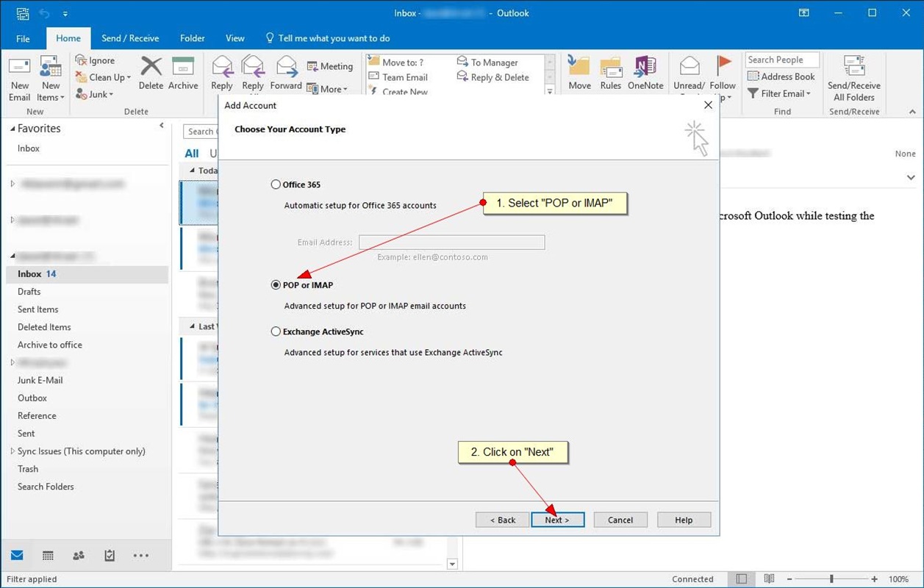Click the Back button in dialog
This screenshot has width=924, height=588.
point(502,520)
